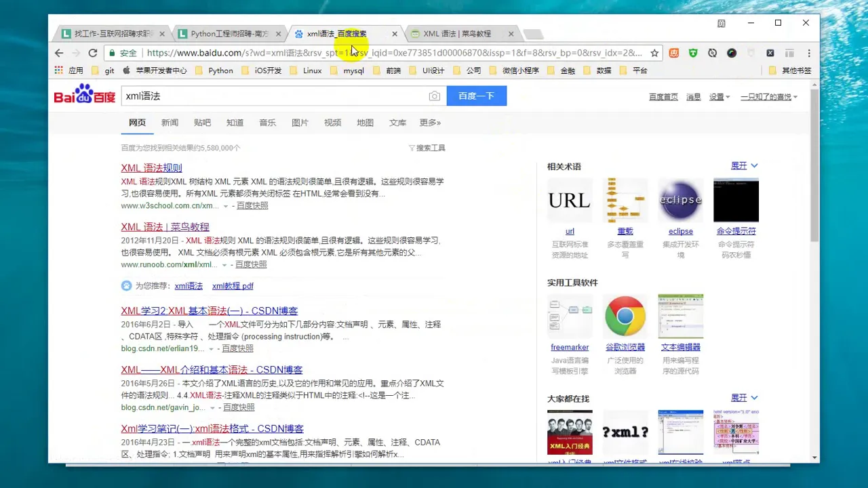Open Xml学习笔记 xml语法格式 result

click(212, 429)
